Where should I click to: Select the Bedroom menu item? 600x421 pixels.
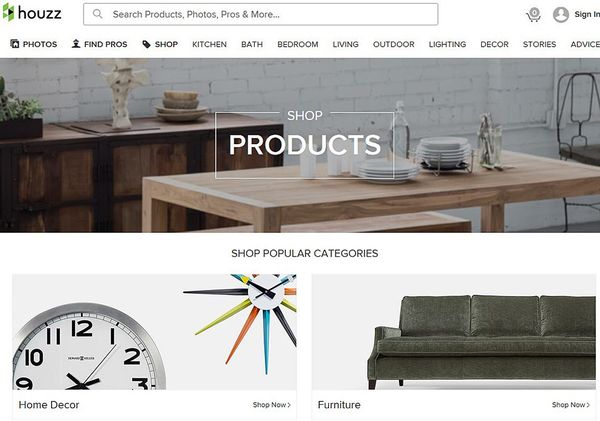[298, 44]
